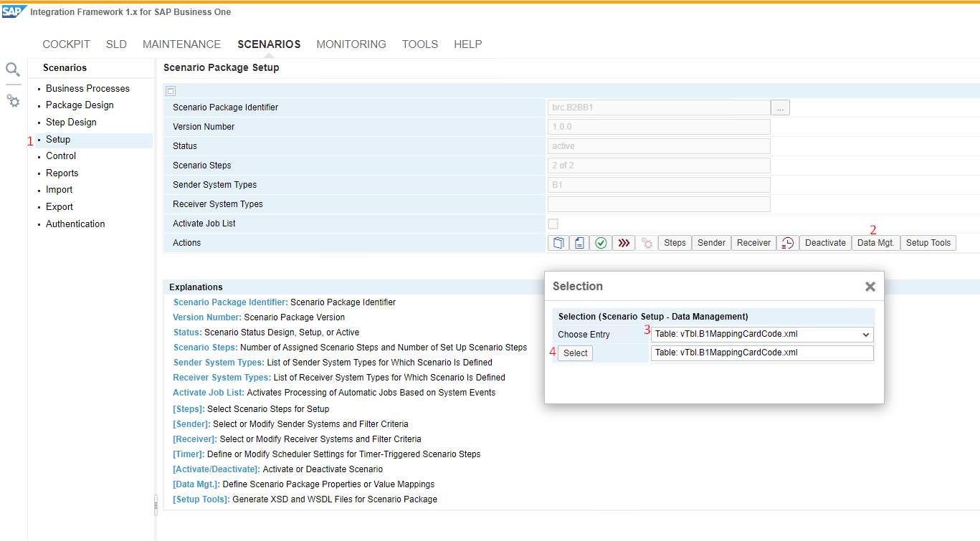Image resolution: width=980 pixels, height=541 pixels.
Task: Click the document page icon in Actions
Action: 579,243
